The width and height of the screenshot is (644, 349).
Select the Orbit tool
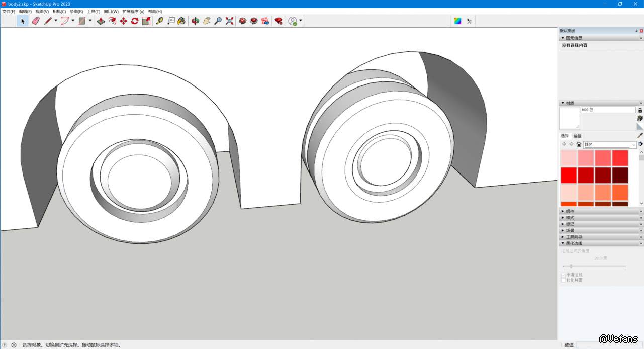coord(195,21)
